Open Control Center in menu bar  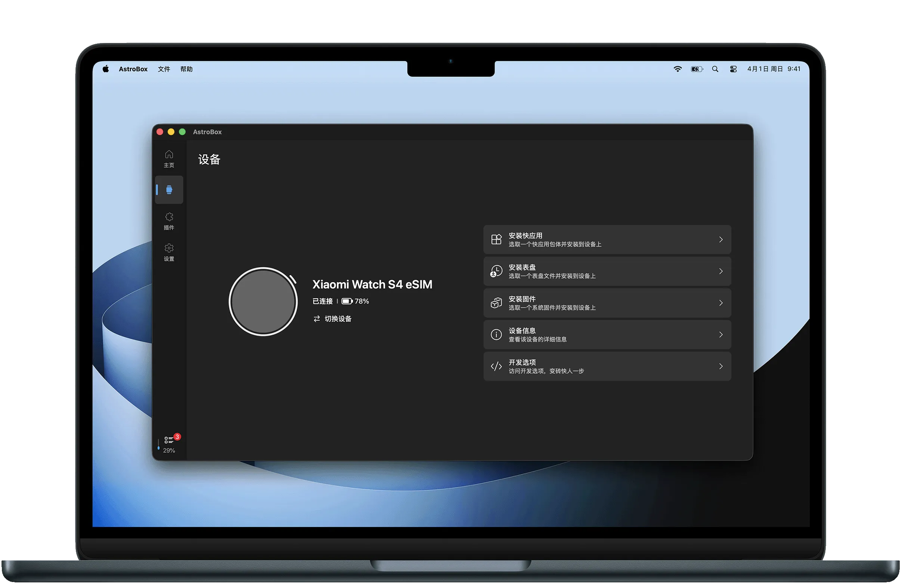[733, 69]
